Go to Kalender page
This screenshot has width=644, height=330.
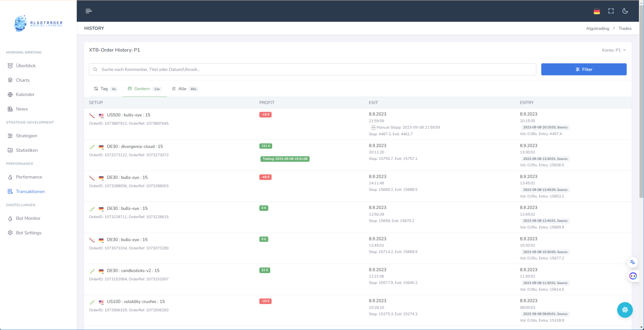(x=25, y=94)
